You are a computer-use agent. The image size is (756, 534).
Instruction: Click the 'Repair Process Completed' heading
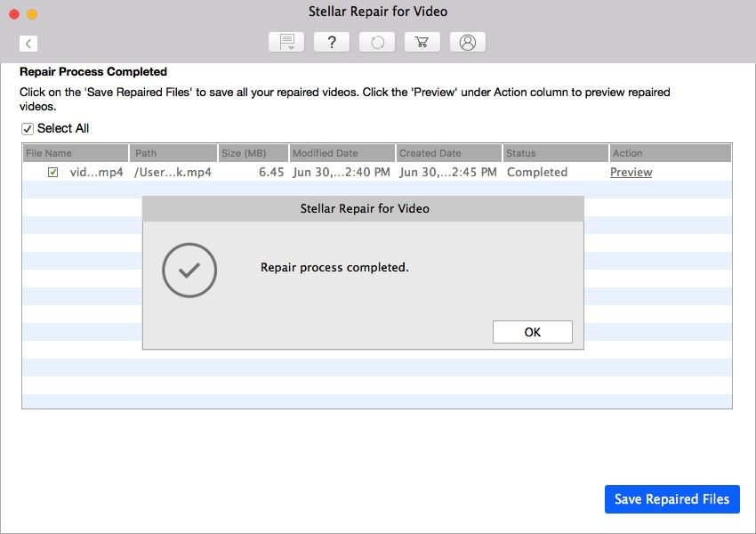(x=93, y=72)
